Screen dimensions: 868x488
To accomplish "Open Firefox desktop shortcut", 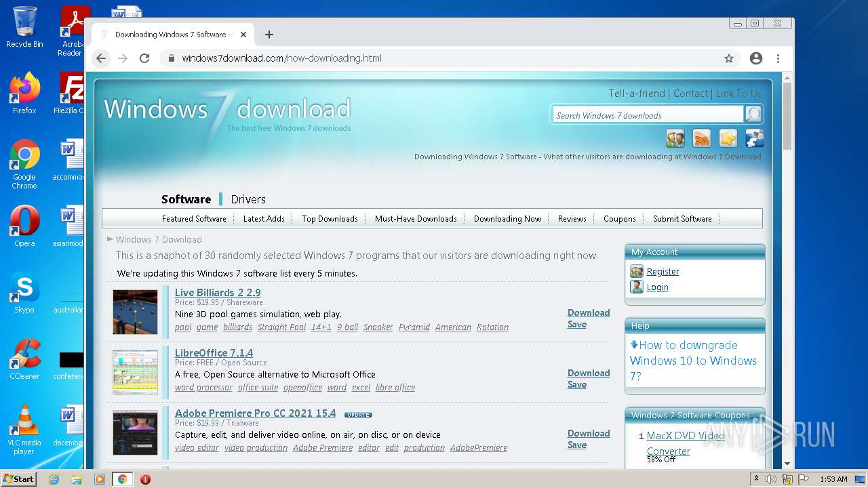I will click(x=24, y=93).
